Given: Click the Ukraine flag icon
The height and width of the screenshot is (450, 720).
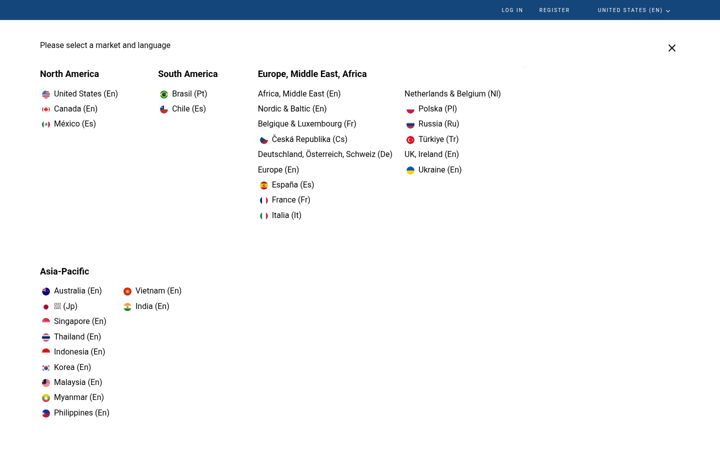Looking at the screenshot, I should (411, 170).
